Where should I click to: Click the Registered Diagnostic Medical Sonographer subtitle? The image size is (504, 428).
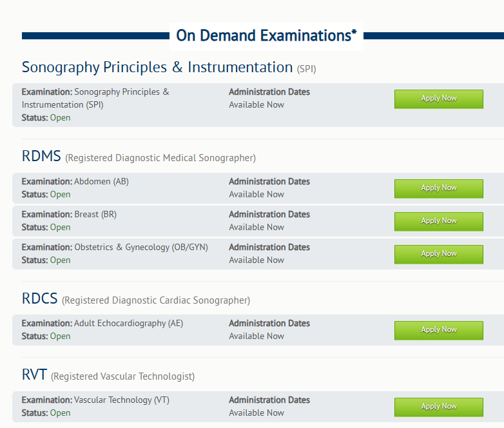tap(160, 158)
